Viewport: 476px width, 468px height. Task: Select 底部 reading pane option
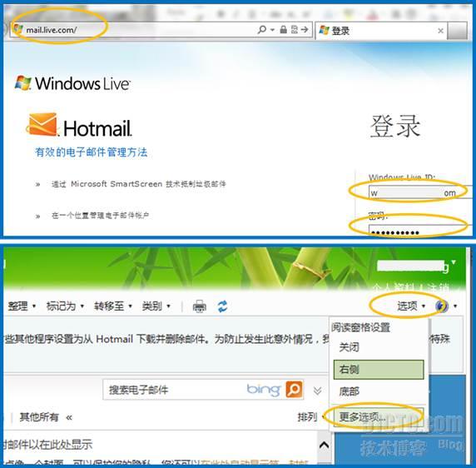[x=379, y=391]
